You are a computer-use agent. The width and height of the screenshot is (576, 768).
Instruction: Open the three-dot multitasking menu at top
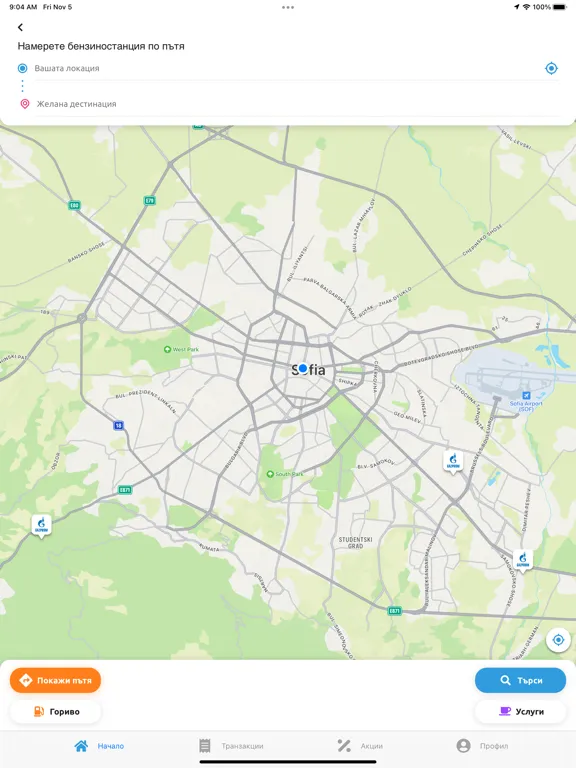(288, 7)
